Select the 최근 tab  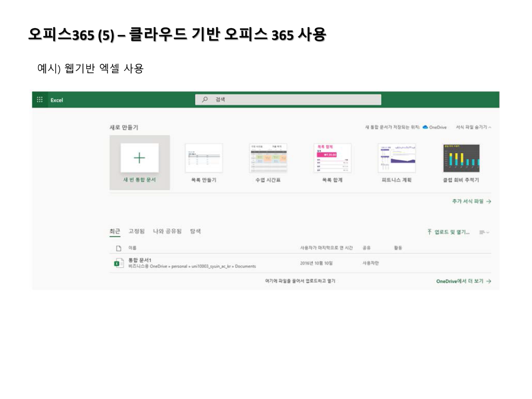[x=115, y=231]
